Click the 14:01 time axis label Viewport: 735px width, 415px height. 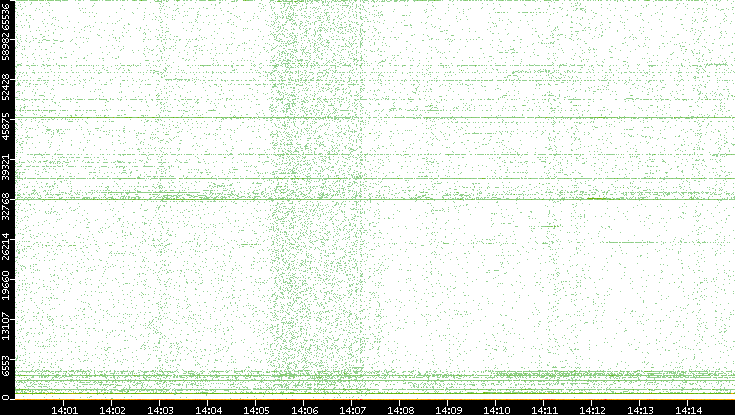pyautogui.click(x=64, y=408)
